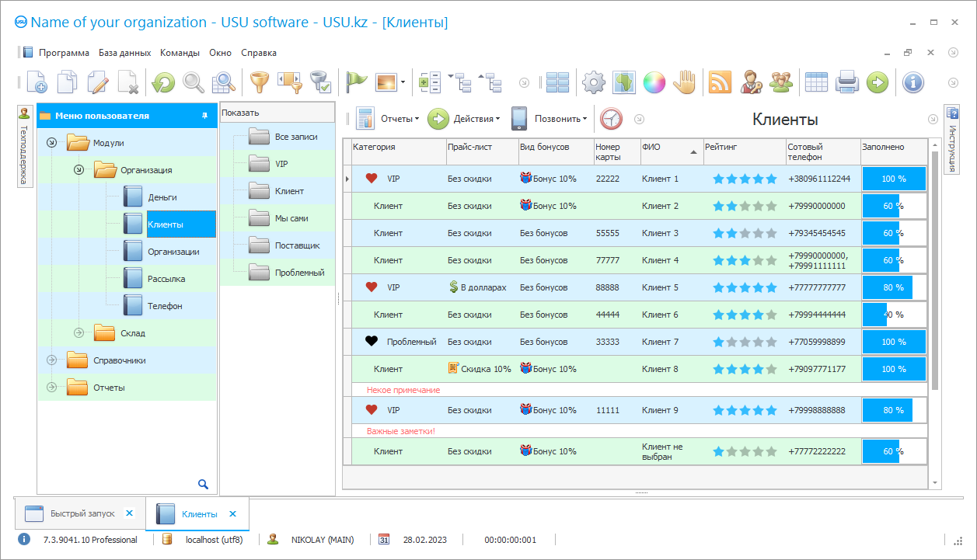Expand the Справочники tree node
This screenshot has width=977, height=560.
point(51,360)
